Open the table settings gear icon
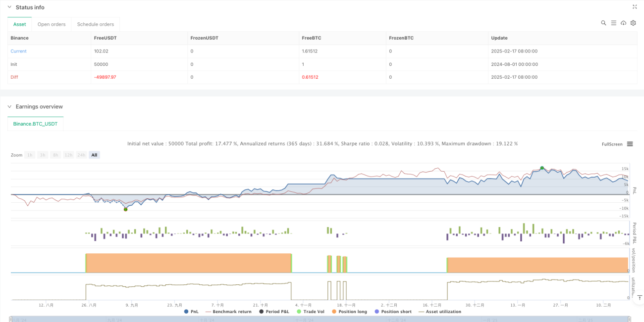The image size is (644, 322). (x=633, y=23)
